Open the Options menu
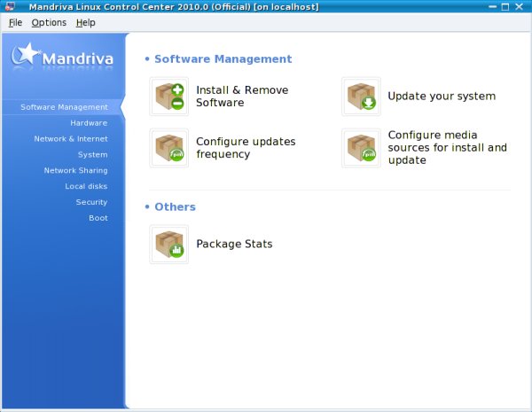The width and height of the screenshot is (532, 412). 49,23
